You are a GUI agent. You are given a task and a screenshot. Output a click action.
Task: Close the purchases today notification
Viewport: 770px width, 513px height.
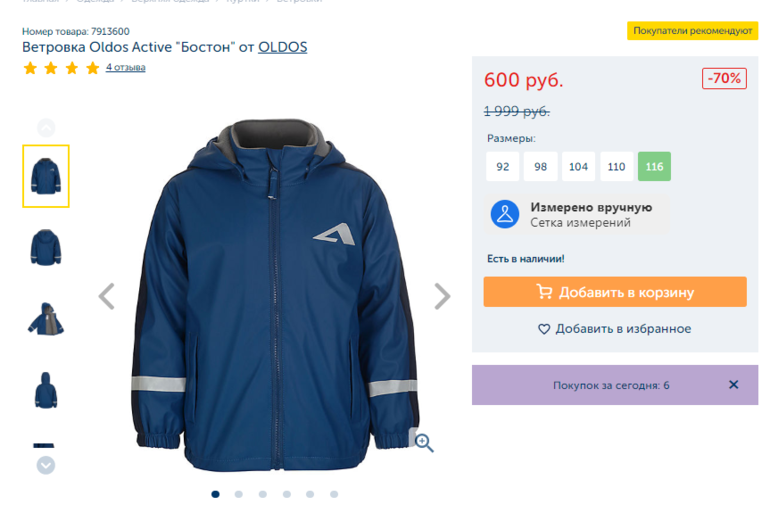(733, 385)
